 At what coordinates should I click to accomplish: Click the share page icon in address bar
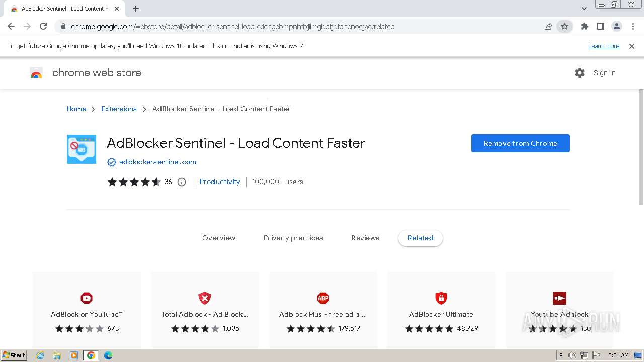click(548, 27)
